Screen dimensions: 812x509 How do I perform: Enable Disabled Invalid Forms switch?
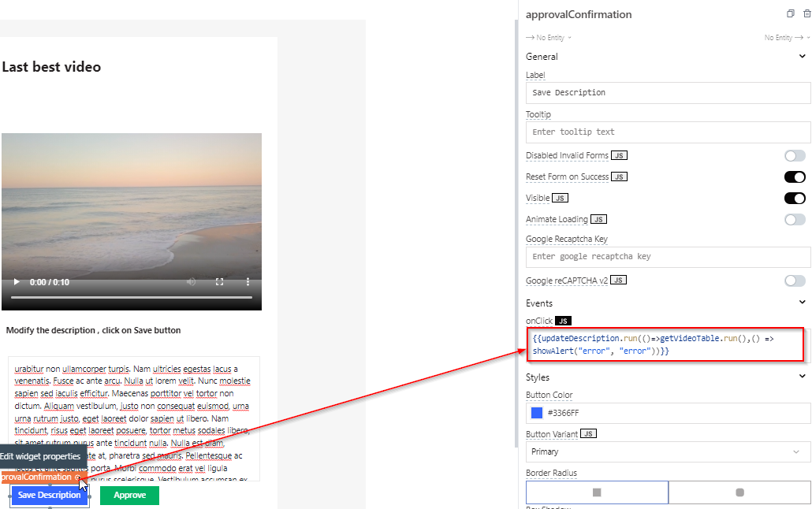[x=795, y=156]
